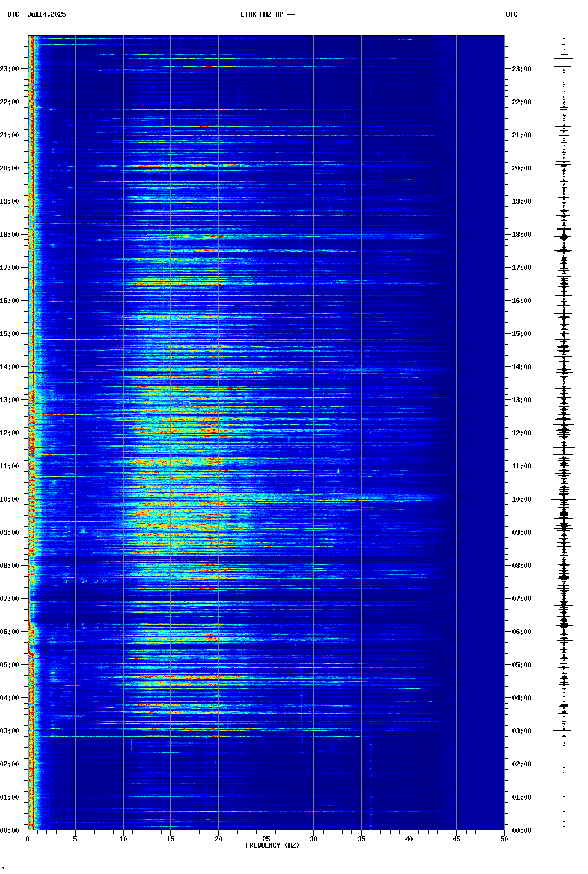Click the FREQUENCY (HZ) axis title
588x874 pixels.
click(272, 845)
